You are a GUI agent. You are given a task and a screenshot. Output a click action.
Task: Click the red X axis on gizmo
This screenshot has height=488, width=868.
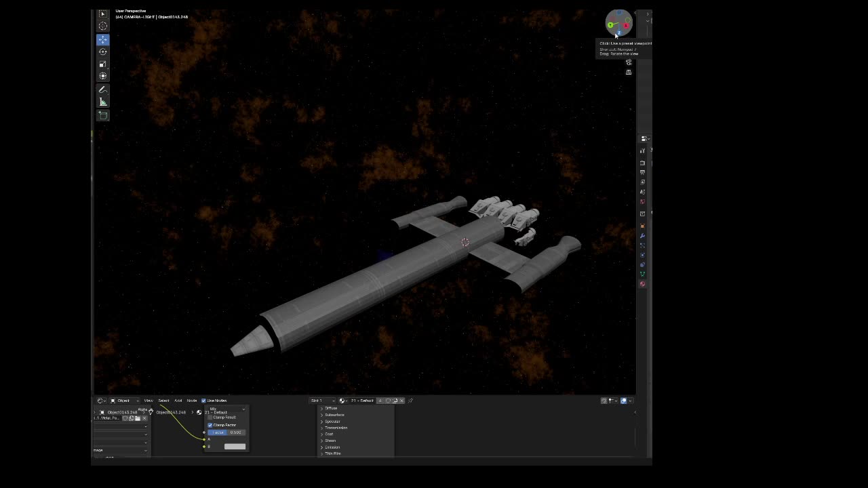(627, 26)
